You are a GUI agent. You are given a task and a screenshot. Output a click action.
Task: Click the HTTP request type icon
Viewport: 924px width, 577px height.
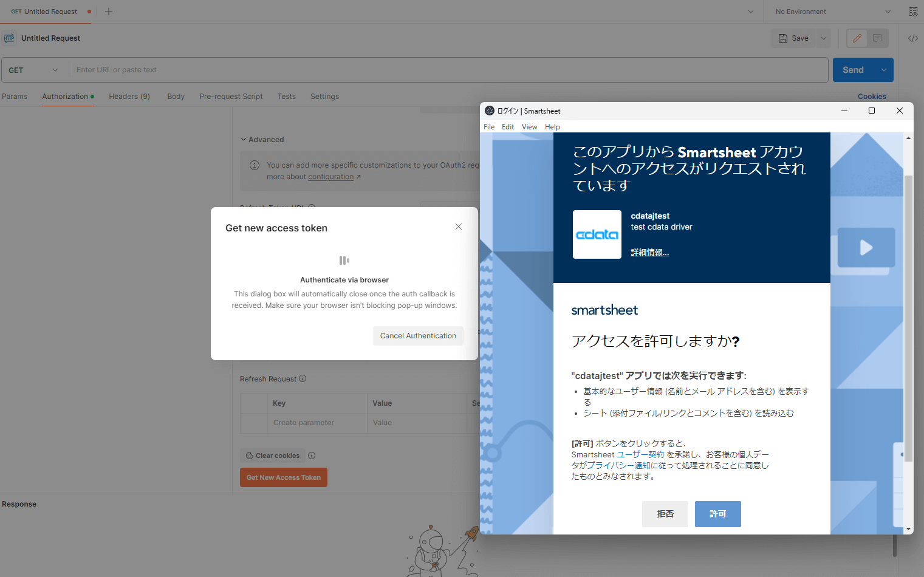click(9, 38)
